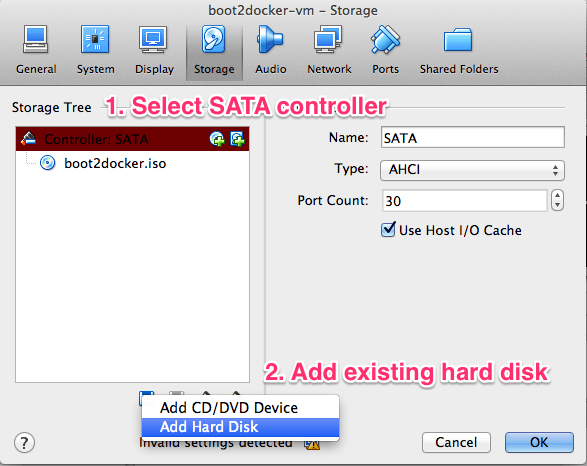The image size is (587, 466).
Task: Open the Display settings pane
Action: 154,49
